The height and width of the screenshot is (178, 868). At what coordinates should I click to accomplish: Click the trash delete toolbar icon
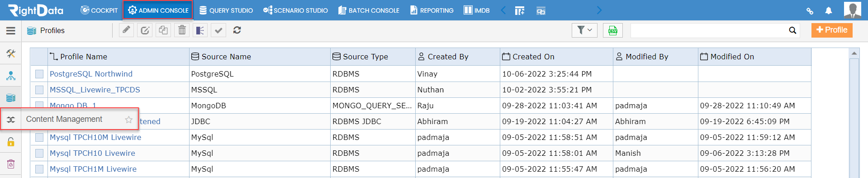(x=182, y=30)
